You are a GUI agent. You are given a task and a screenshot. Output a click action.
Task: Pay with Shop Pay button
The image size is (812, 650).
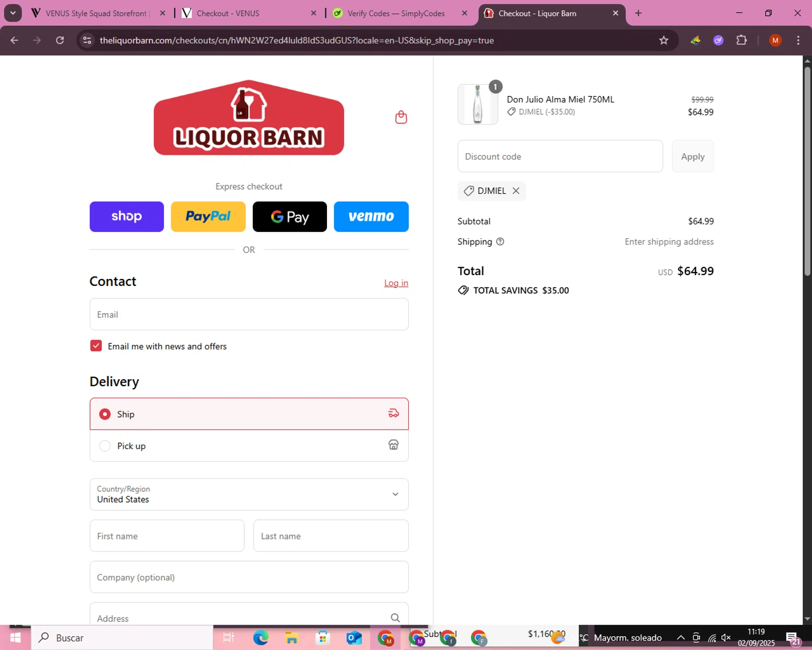coord(127,217)
